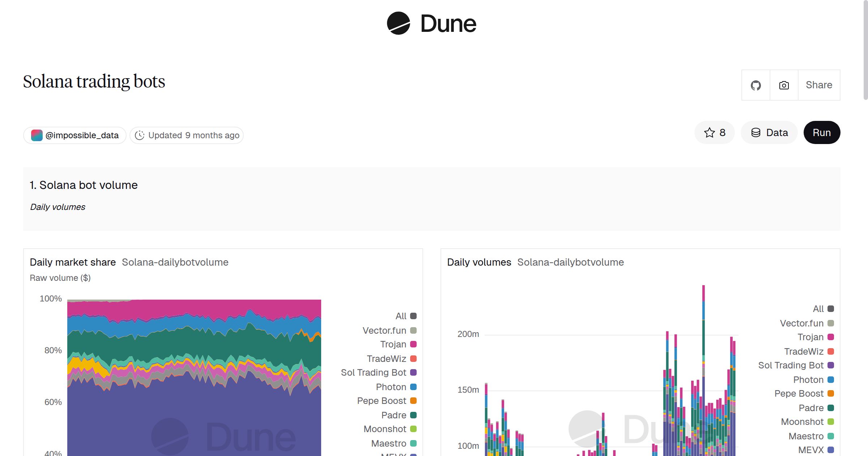Hide the Photon series in the Daily volumes legend
Image resolution: width=868 pixels, height=456 pixels.
click(x=809, y=379)
